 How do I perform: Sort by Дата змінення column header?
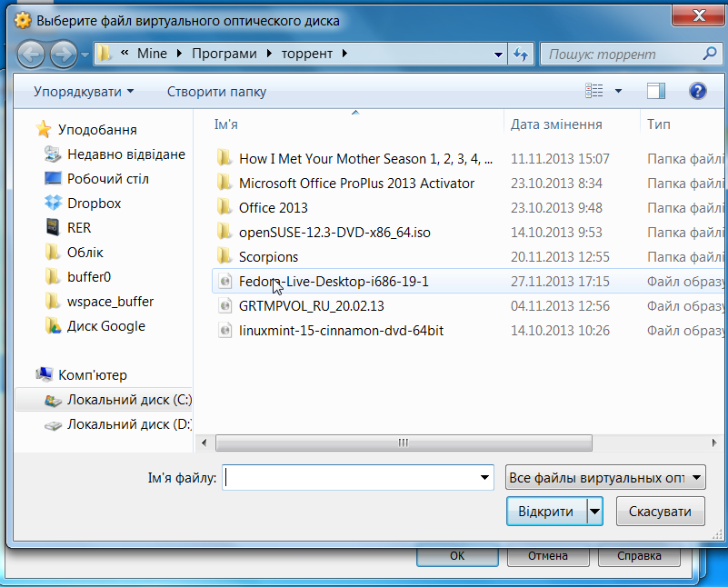pos(556,124)
